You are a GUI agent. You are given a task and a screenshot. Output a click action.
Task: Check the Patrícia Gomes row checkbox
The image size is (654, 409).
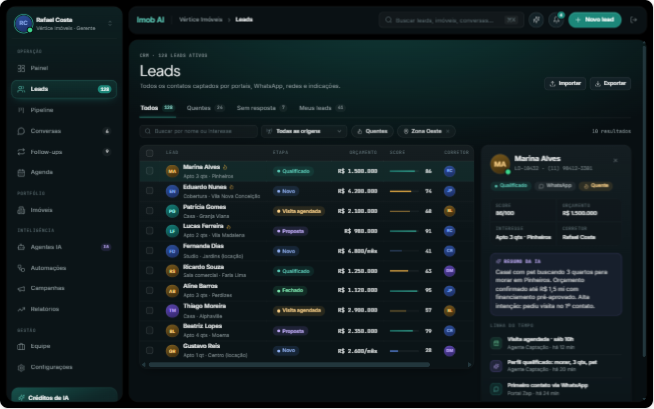tap(149, 211)
